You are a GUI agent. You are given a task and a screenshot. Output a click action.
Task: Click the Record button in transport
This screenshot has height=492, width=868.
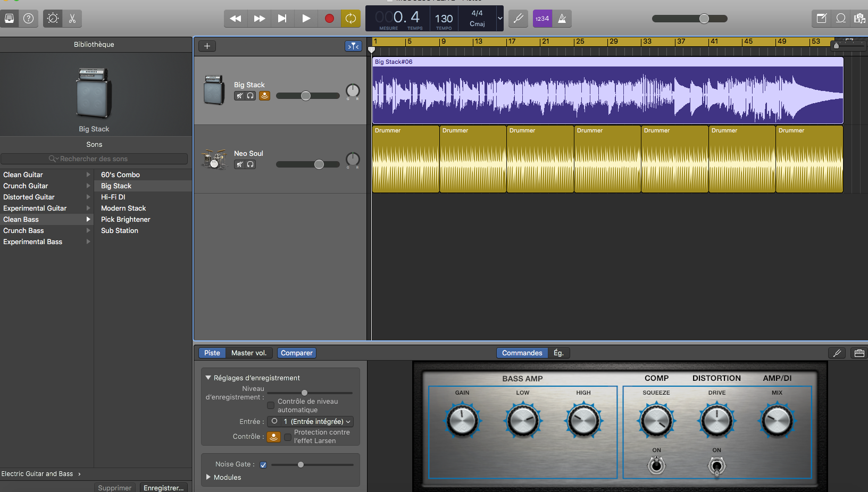[x=329, y=19]
